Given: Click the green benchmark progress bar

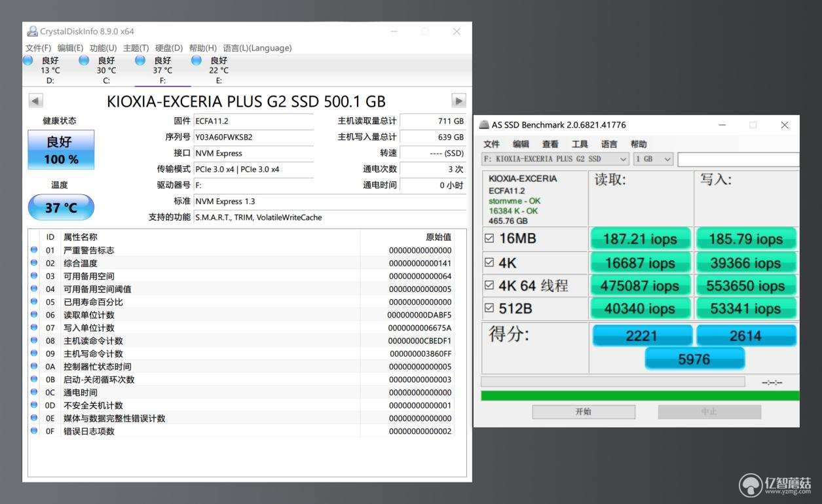Looking at the screenshot, I should [640, 395].
